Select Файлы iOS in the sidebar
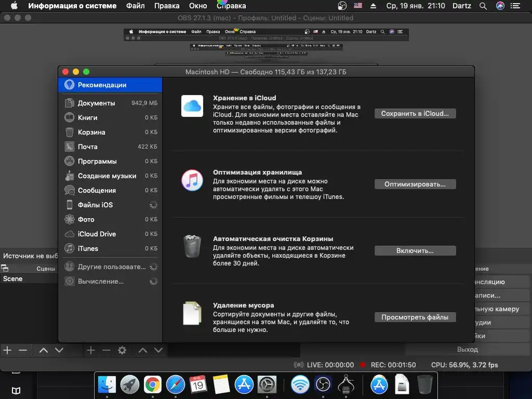This screenshot has width=532, height=399. pyautogui.click(x=110, y=205)
